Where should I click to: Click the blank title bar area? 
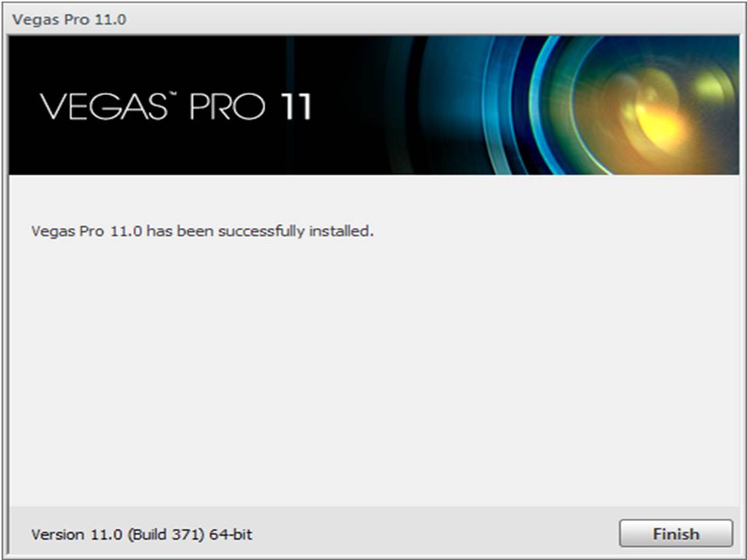(429, 19)
